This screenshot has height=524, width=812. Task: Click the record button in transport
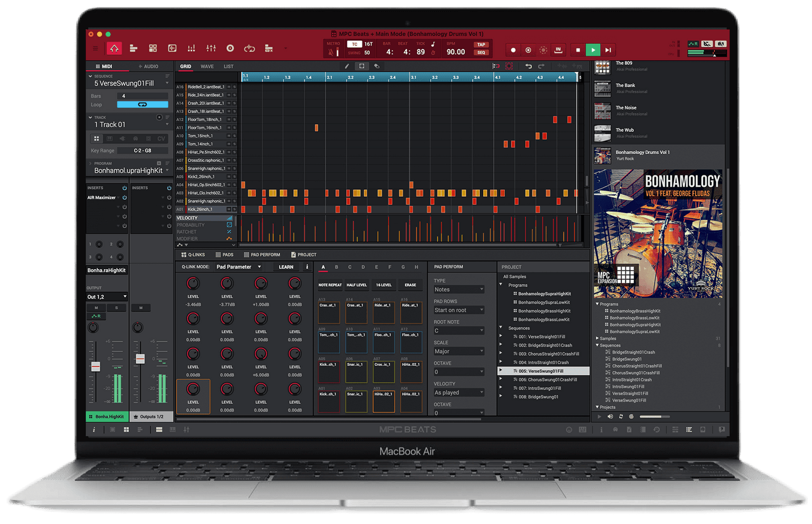point(513,50)
